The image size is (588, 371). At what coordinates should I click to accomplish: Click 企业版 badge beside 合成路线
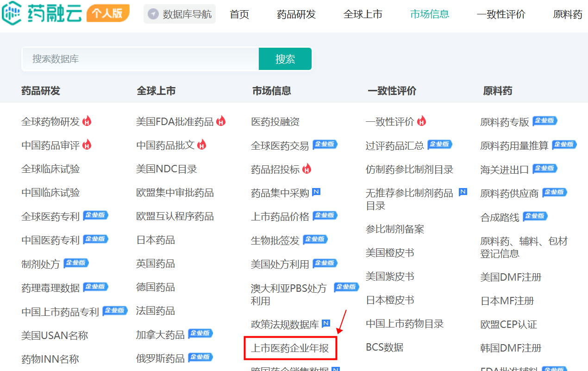(x=535, y=216)
